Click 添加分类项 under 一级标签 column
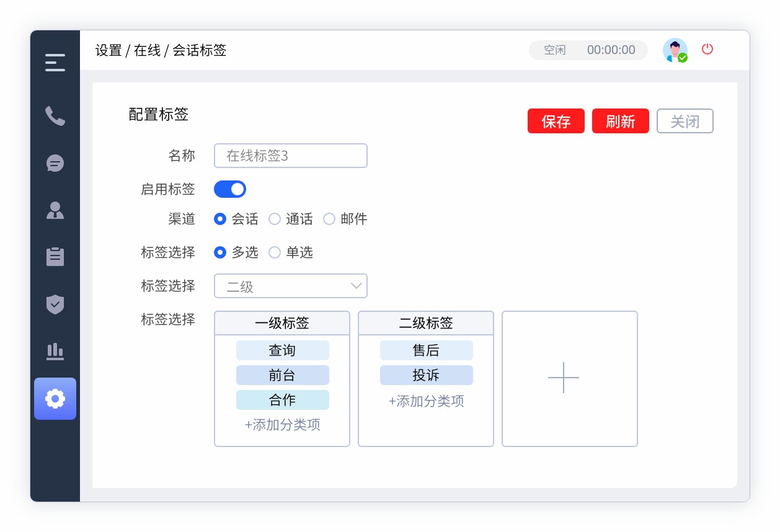The width and height of the screenshot is (780, 532). pos(282,425)
